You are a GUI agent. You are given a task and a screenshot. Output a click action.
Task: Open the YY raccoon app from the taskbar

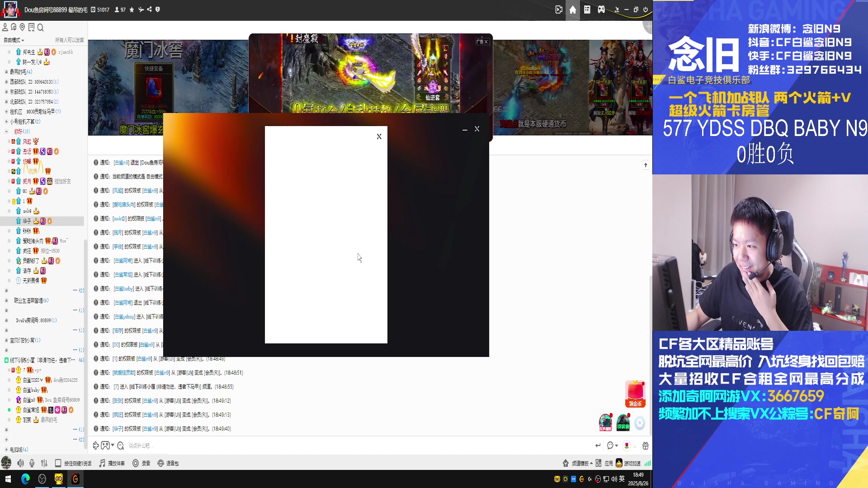click(x=59, y=479)
